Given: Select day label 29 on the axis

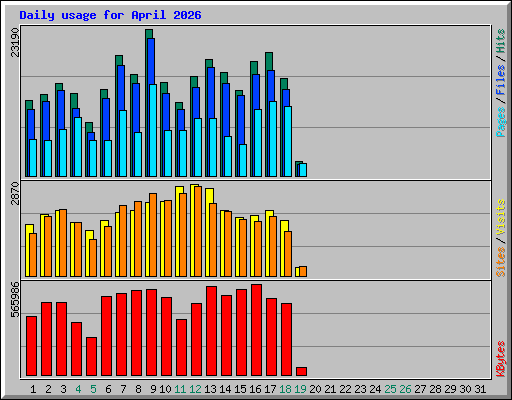Looking at the screenshot, I should (x=450, y=389).
